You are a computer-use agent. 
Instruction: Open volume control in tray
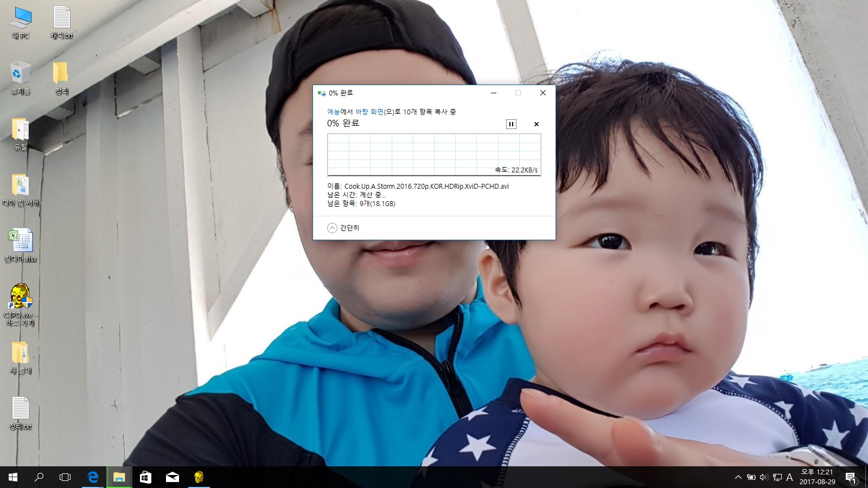click(764, 477)
